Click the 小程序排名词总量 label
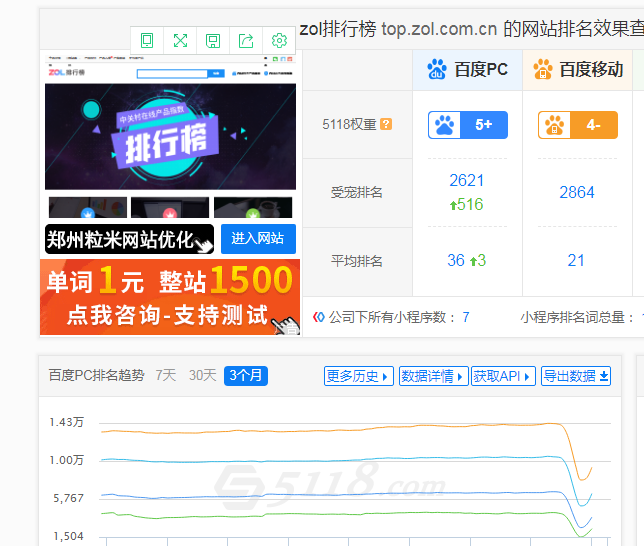The image size is (644, 546). click(577, 317)
